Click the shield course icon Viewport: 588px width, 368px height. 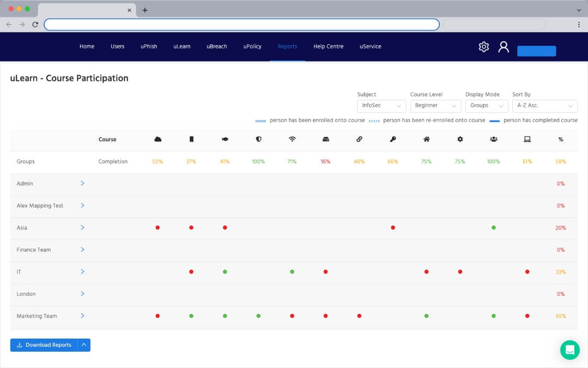(x=259, y=140)
